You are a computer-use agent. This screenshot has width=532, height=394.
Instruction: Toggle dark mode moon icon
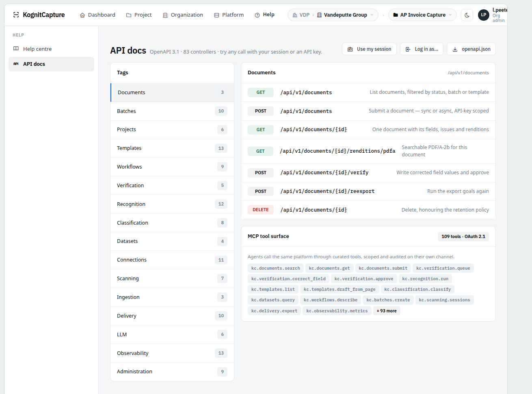(467, 15)
